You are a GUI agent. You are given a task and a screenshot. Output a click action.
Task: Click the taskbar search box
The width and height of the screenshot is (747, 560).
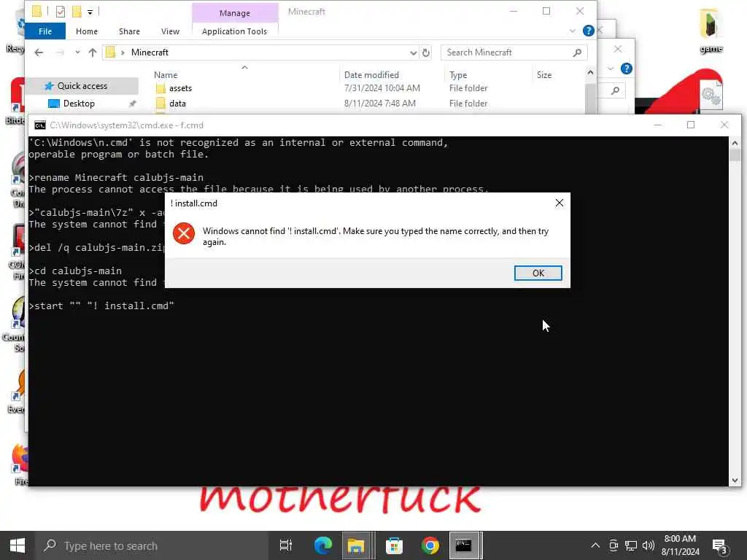click(151, 545)
